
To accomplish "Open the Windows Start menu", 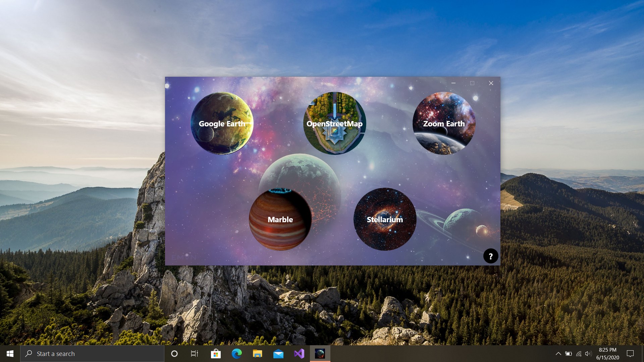I will point(10,353).
